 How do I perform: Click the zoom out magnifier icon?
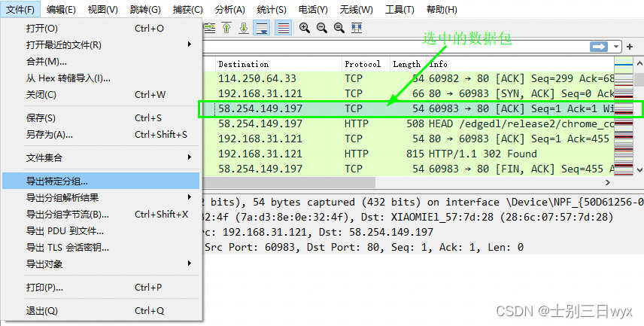click(x=322, y=28)
